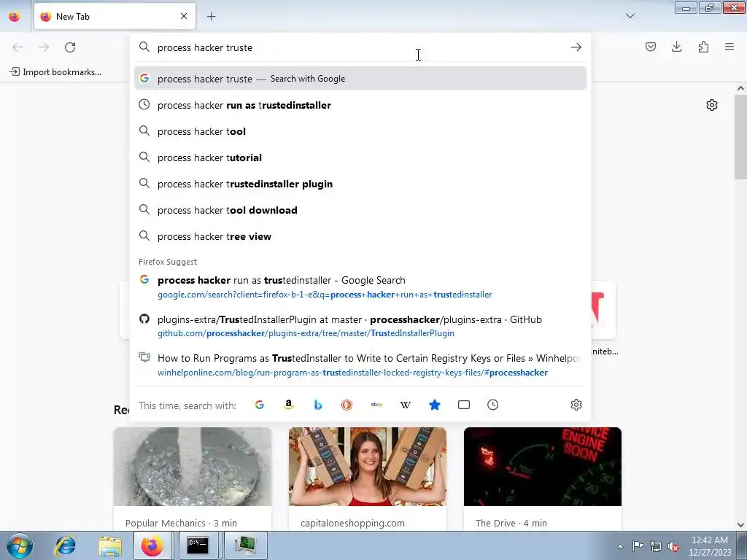
Task: Choose suggestion 'process hacker trustedinstaller plugin'
Action: point(360,184)
